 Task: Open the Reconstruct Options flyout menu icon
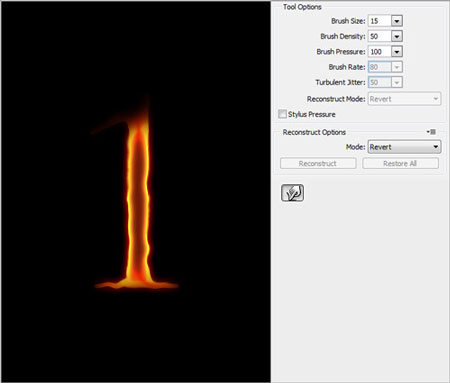click(431, 132)
